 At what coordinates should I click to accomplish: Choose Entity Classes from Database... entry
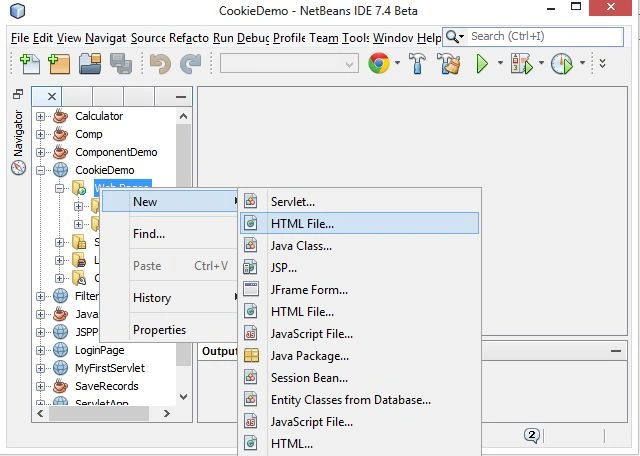(x=359, y=400)
